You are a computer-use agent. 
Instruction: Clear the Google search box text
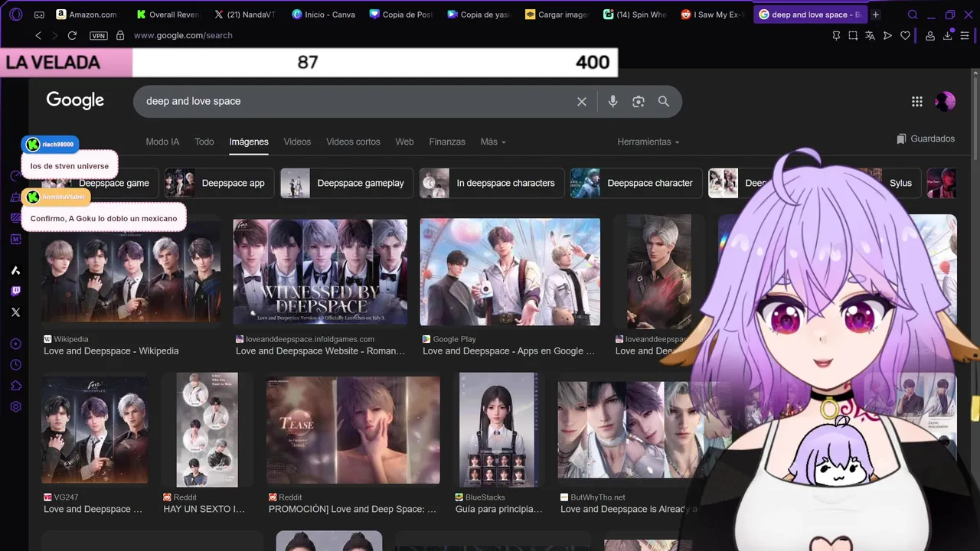click(582, 101)
